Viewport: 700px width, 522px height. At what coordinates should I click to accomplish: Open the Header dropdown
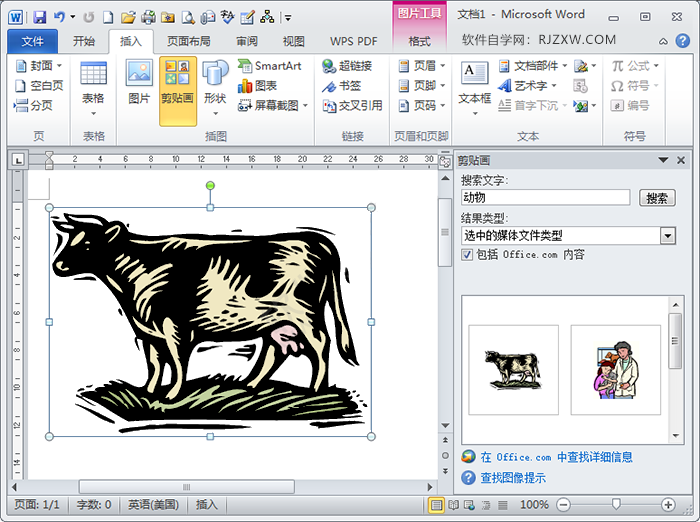click(x=443, y=66)
